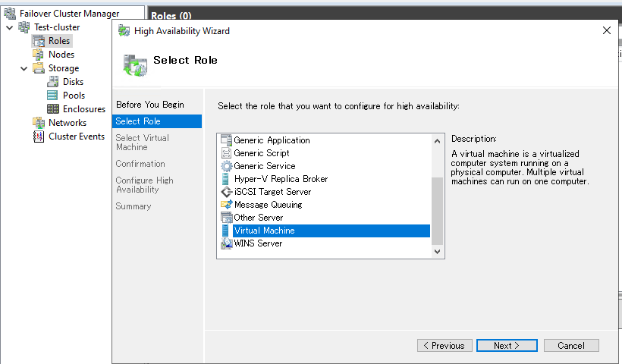622x364 pixels.
Task: Select the iSCSI Target Server icon
Action: [x=227, y=192]
